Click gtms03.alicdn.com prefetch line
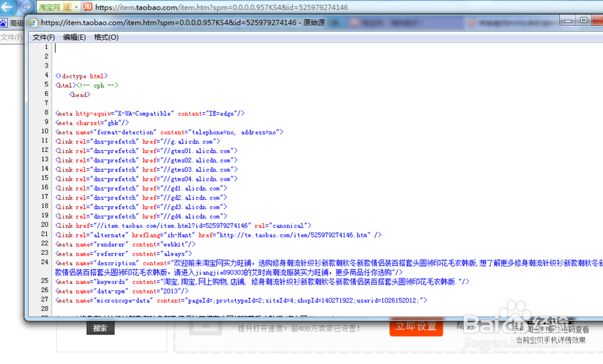 (147, 169)
